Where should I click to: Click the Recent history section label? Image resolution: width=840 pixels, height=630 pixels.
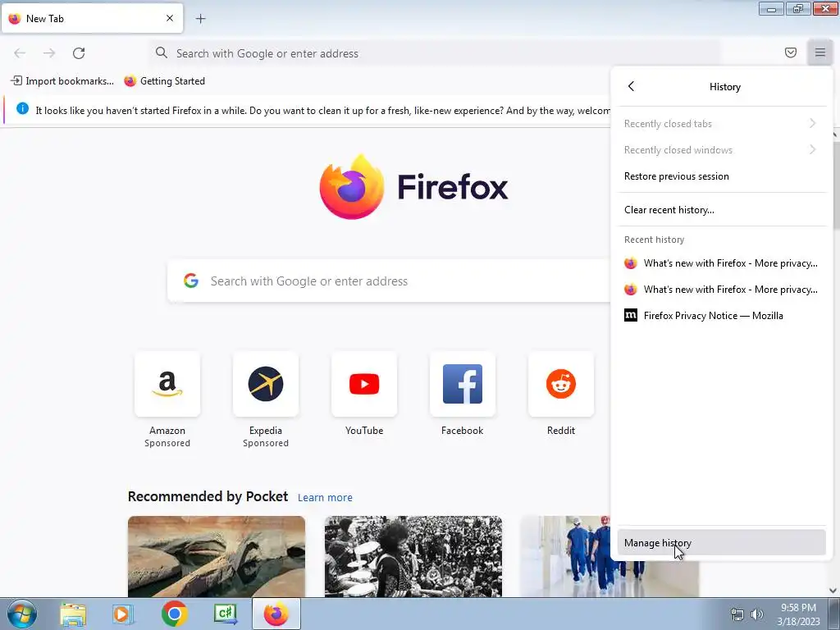(x=654, y=240)
